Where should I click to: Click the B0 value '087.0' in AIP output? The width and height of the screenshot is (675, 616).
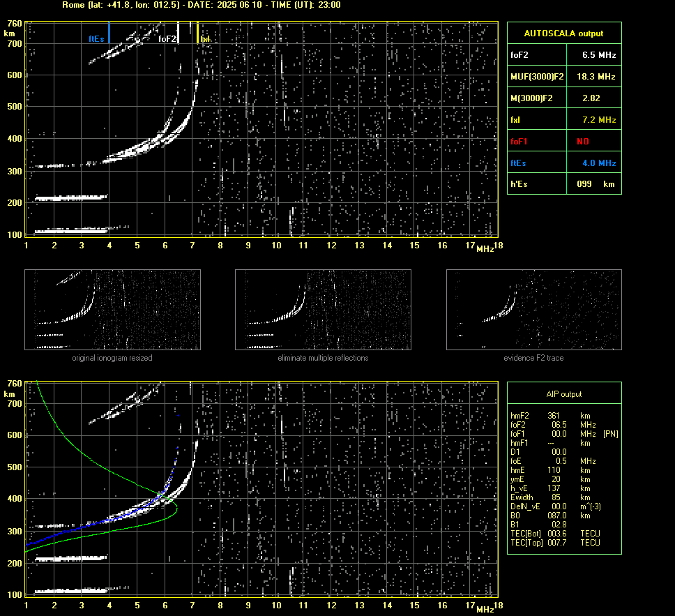(x=556, y=516)
